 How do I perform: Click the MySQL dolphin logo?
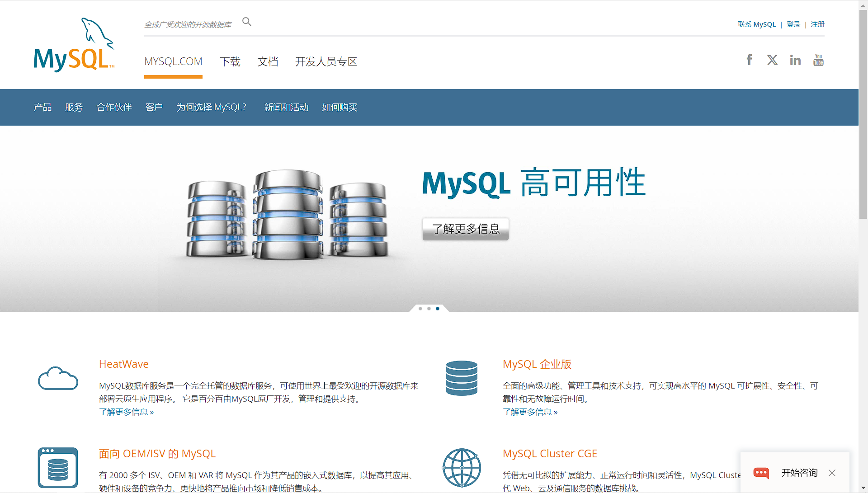(74, 45)
